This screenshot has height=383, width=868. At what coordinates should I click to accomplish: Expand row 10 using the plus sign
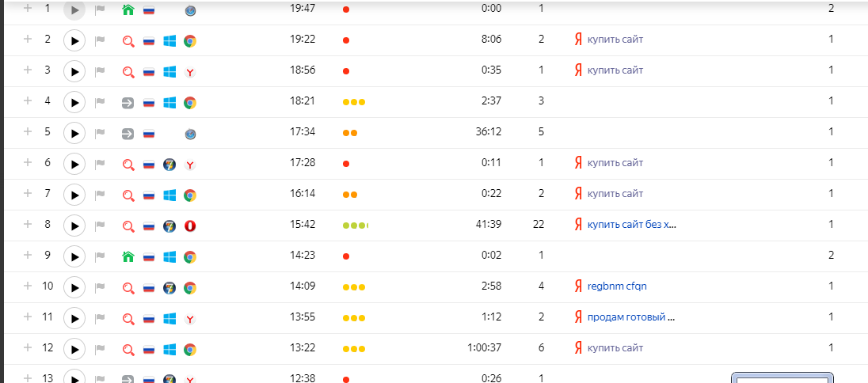pos(28,286)
